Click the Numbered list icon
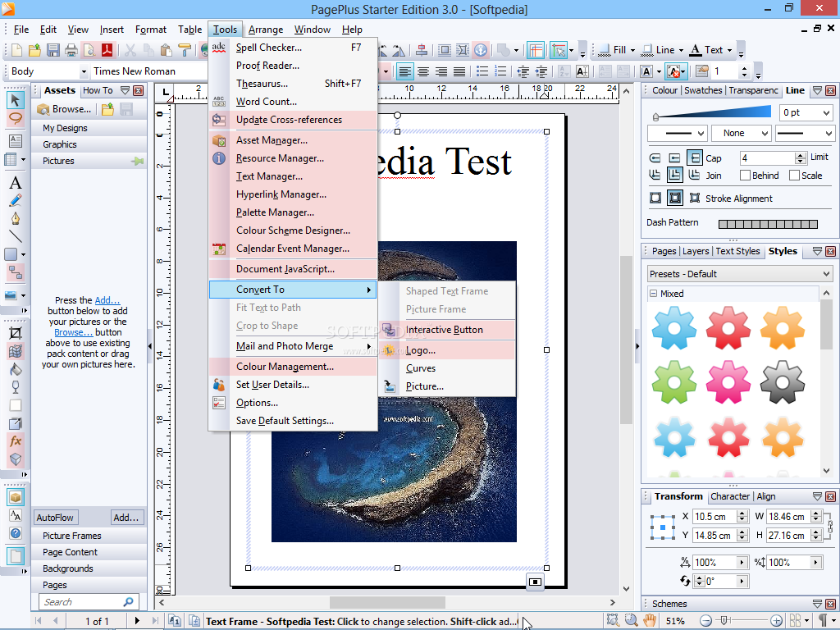The width and height of the screenshot is (840, 630). [500, 71]
